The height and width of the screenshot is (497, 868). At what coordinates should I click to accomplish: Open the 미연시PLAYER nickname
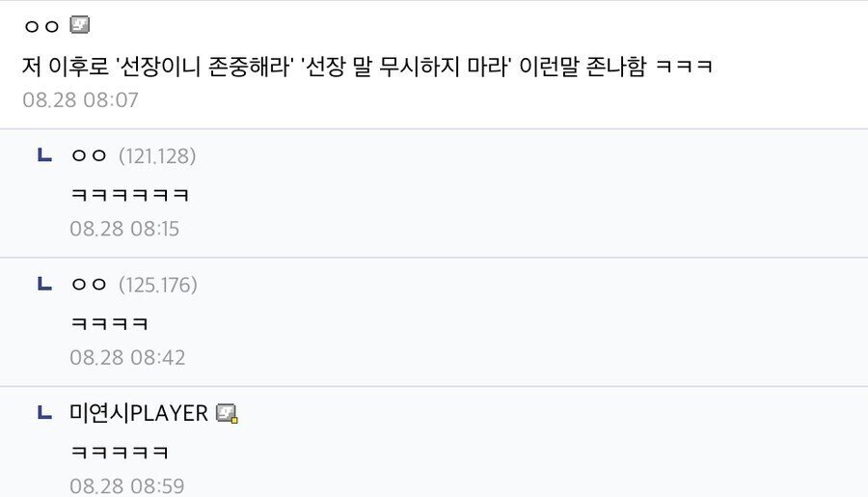click(x=139, y=413)
